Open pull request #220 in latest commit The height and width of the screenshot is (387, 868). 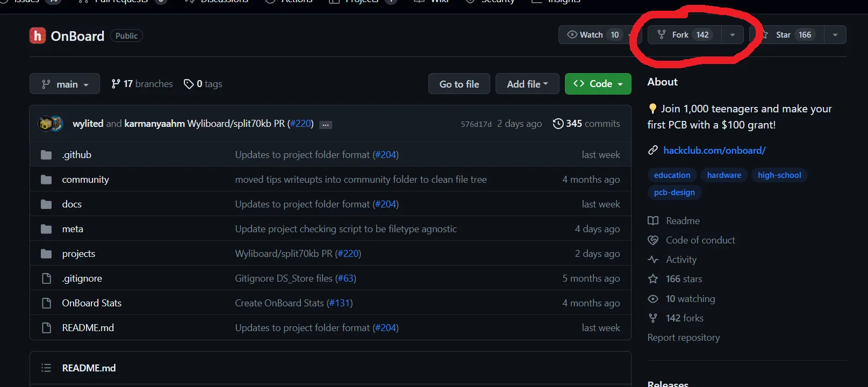301,124
